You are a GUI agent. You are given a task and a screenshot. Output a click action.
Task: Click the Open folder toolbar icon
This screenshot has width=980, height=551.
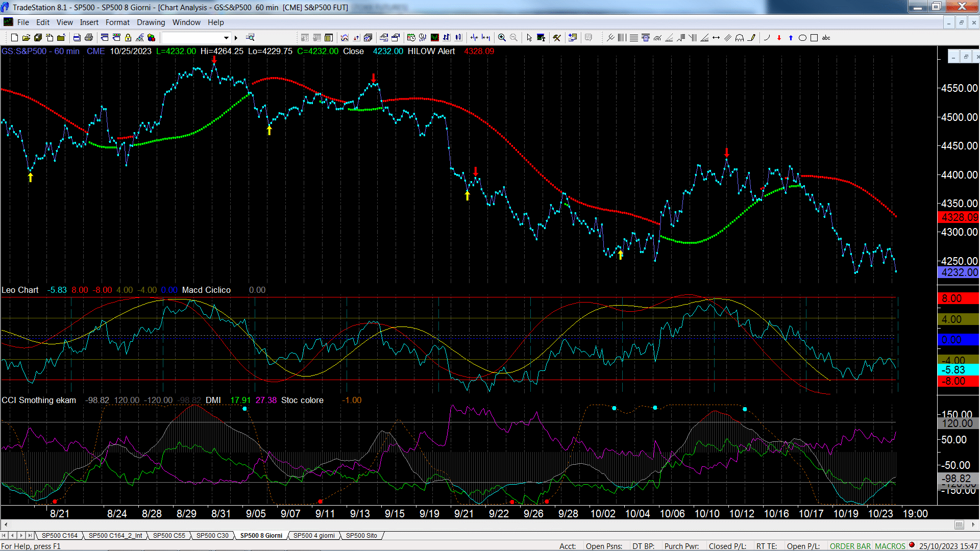(26, 37)
